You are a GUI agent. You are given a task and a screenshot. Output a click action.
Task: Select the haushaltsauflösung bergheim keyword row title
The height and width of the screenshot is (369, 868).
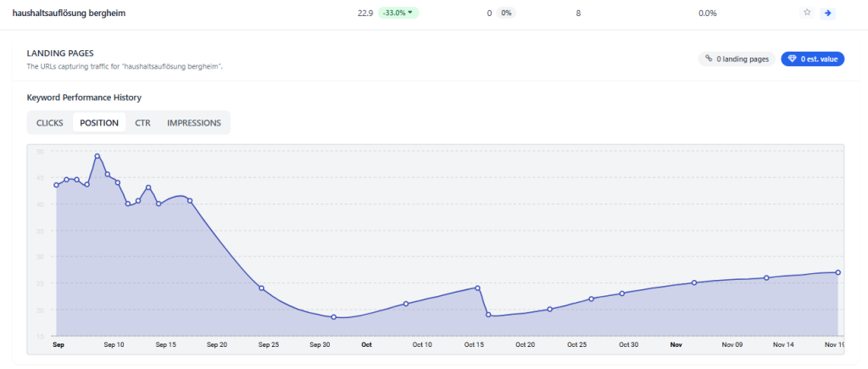tap(69, 13)
